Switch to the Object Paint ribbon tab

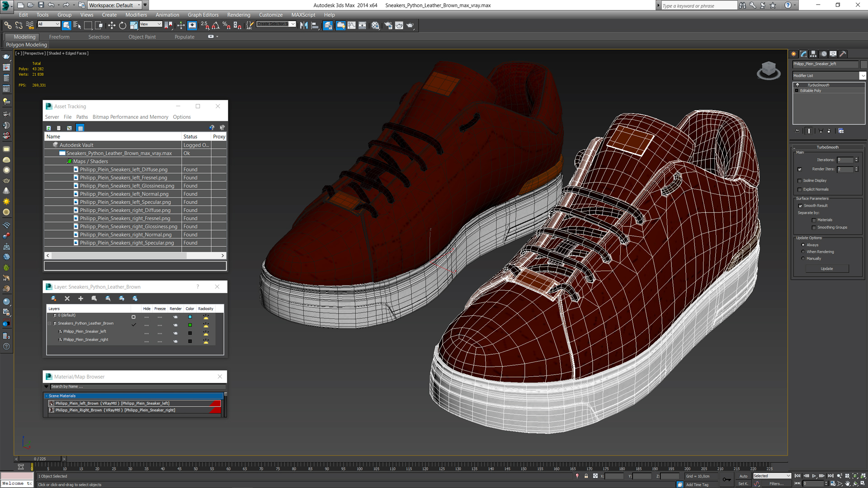click(x=142, y=37)
